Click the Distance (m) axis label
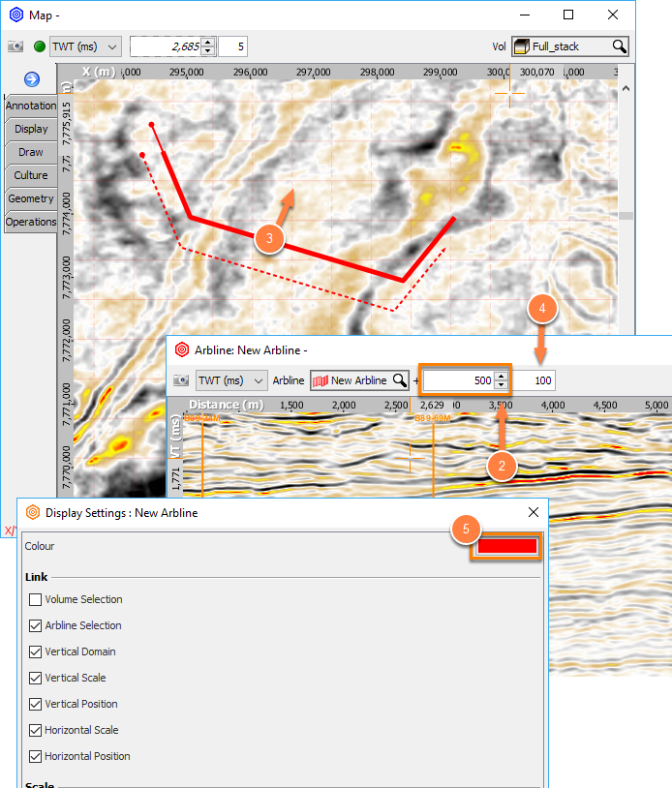Screen dimensions: 672x788 pyautogui.click(x=227, y=405)
